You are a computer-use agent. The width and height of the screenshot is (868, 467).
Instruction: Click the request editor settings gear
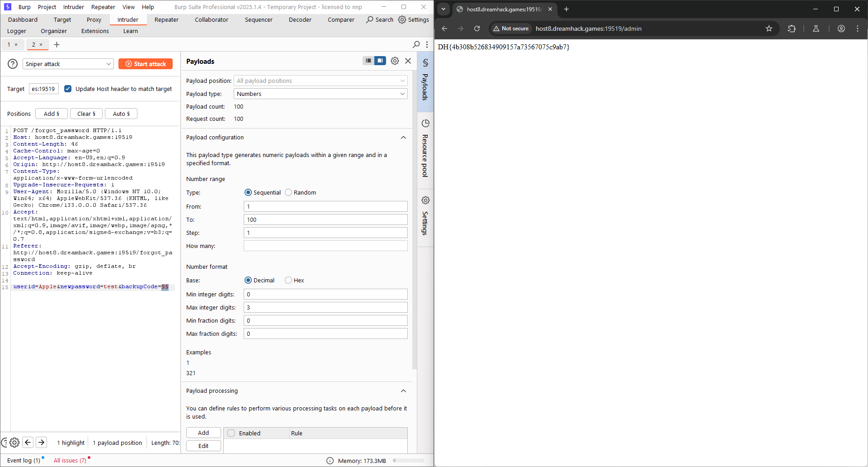pyautogui.click(x=14, y=443)
